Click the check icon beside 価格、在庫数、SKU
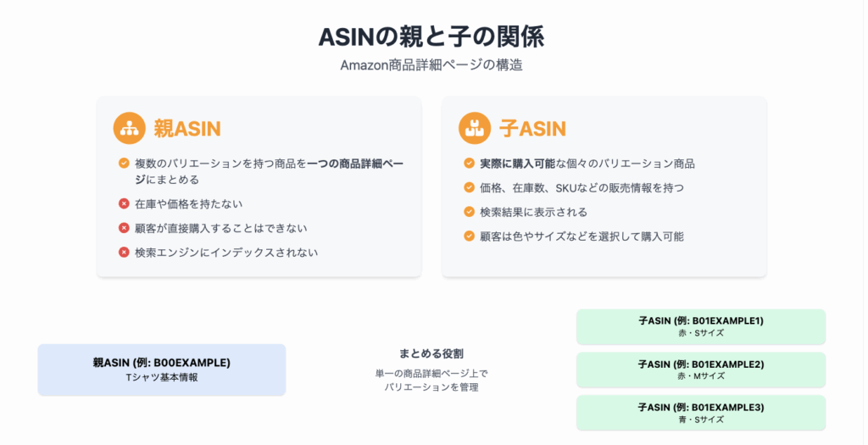868x445 pixels. pyautogui.click(x=469, y=187)
